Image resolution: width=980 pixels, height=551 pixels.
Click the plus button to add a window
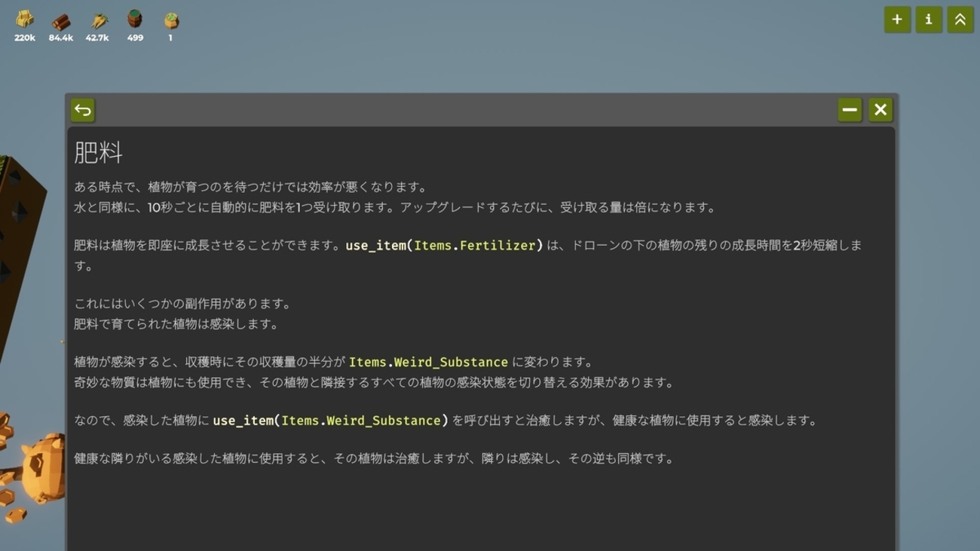pos(897,20)
